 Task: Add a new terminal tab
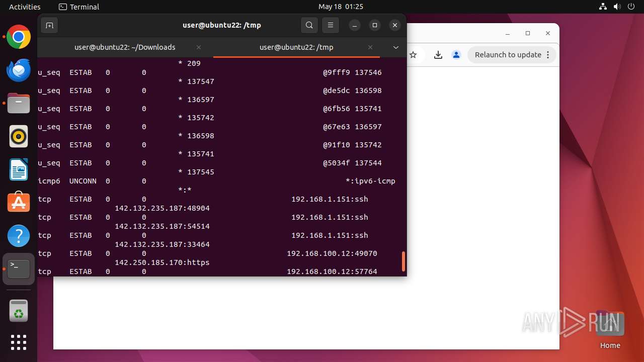[49, 25]
